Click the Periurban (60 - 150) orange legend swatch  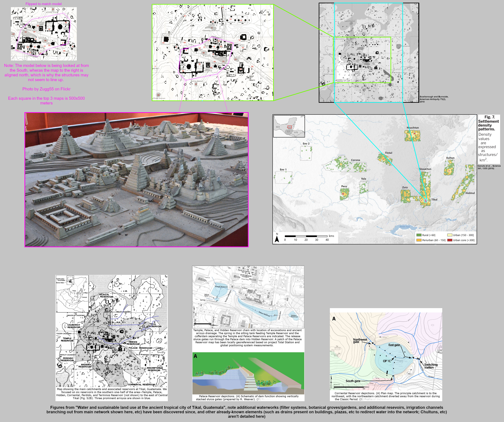click(419, 240)
